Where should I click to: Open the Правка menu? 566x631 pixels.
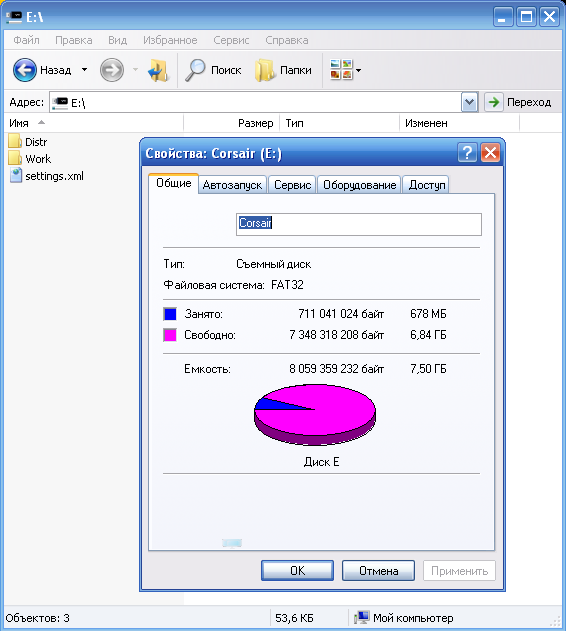point(74,40)
